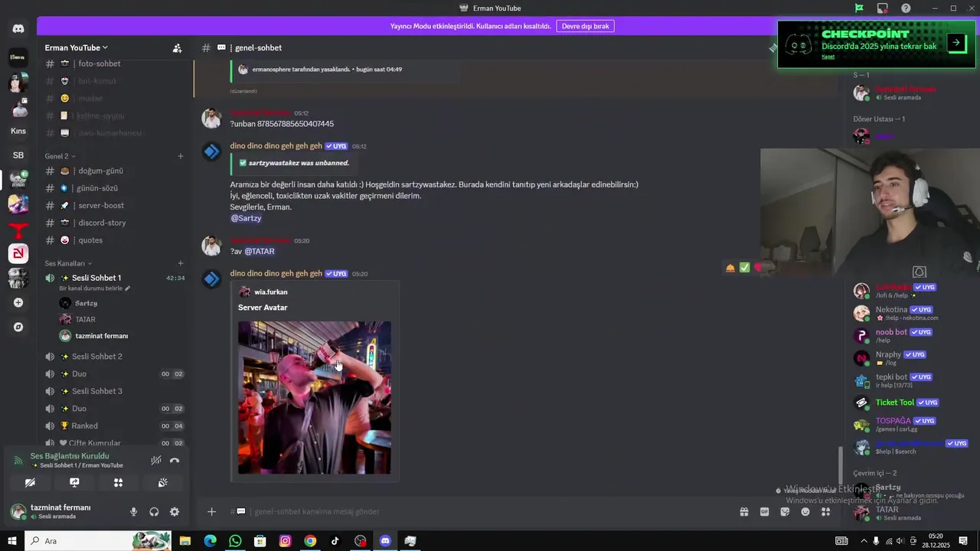This screenshot has height=551, width=980.
Task: Share your screen button in voice panel
Action: (74, 483)
